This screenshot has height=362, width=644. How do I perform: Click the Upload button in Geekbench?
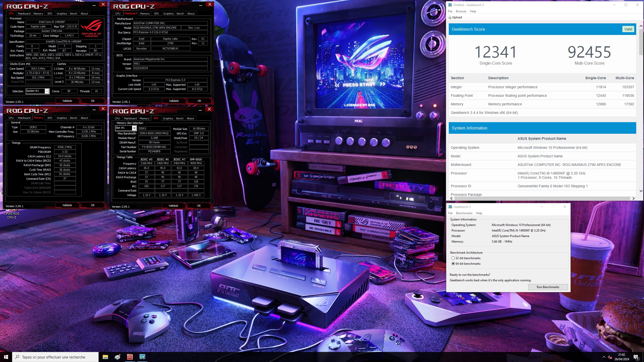[455, 17]
